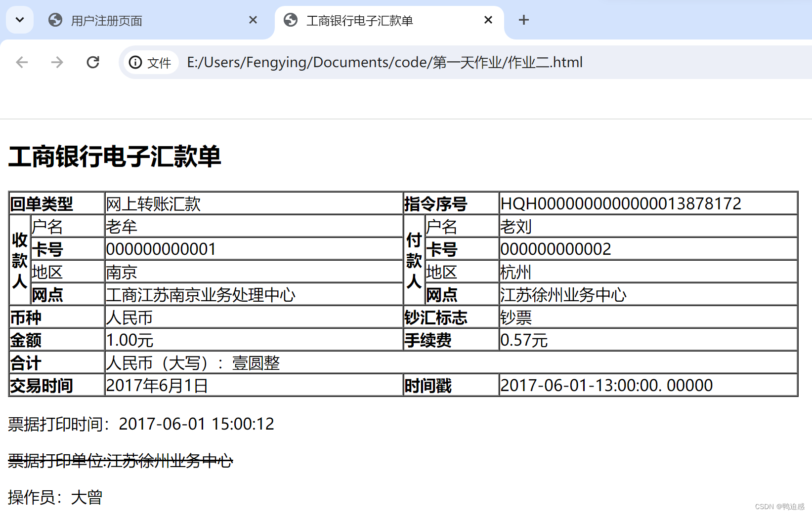Click the 票据打印时间 line
Viewport: 812px width, 515px height.
(x=141, y=424)
